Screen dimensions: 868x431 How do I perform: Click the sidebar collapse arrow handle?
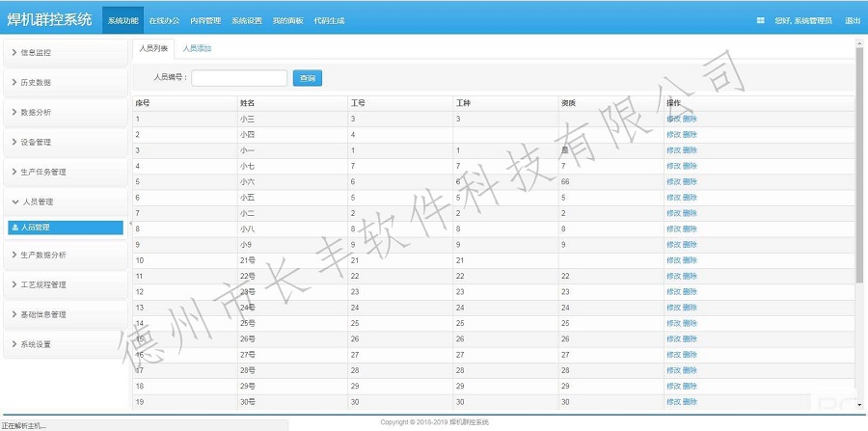pyautogui.click(x=129, y=224)
